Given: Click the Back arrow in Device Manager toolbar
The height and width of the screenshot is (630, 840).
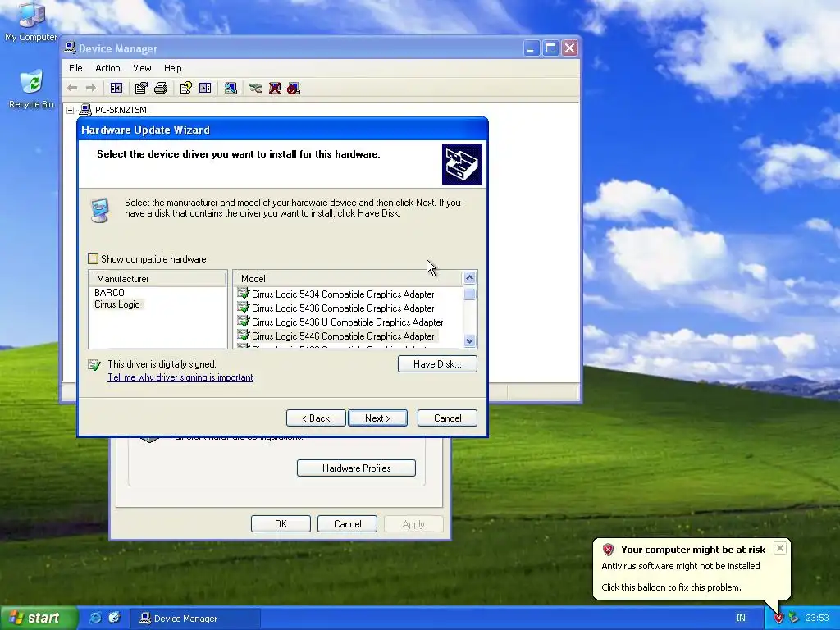Looking at the screenshot, I should click(72, 88).
